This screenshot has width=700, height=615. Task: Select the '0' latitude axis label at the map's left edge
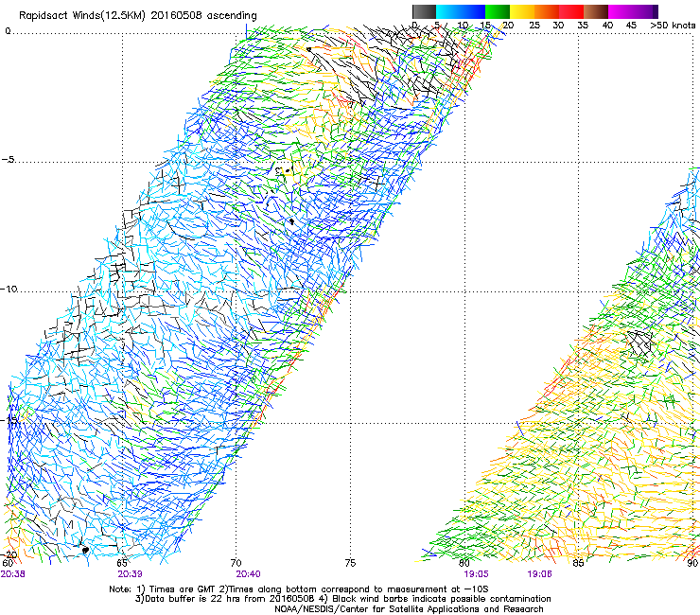coord(8,31)
